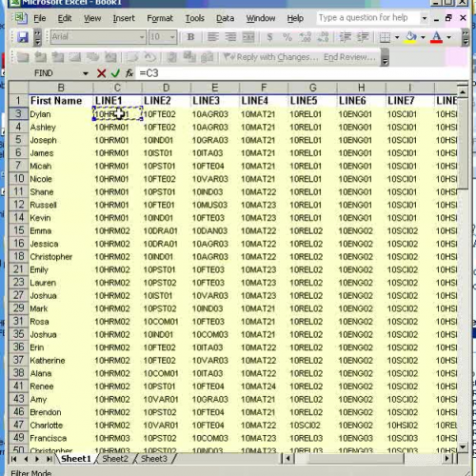Click the Merge and Center icon
Image resolution: width=476 pixels, height=476 pixels.
pyautogui.click(x=248, y=37)
